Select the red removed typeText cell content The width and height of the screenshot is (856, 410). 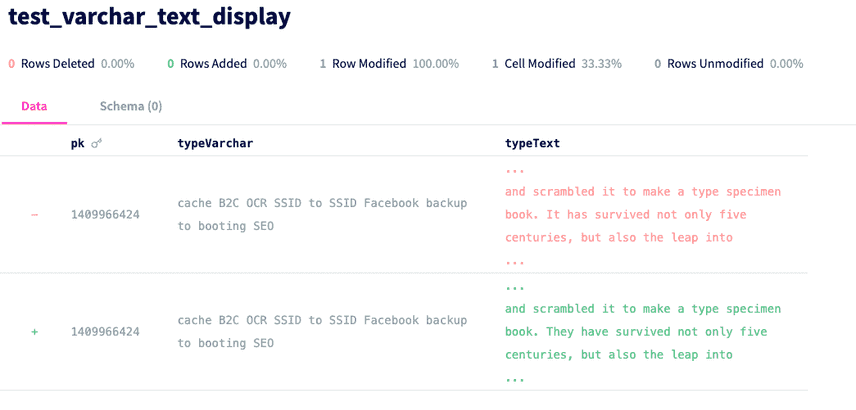(x=643, y=215)
